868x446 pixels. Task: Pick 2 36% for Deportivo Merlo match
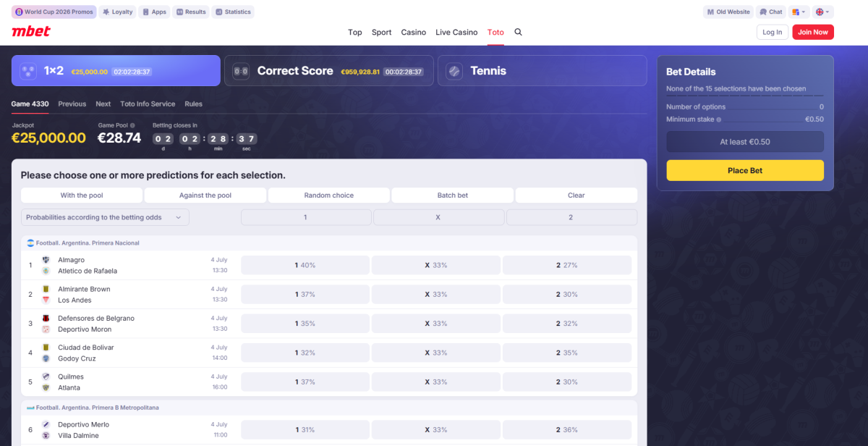pos(567,430)
